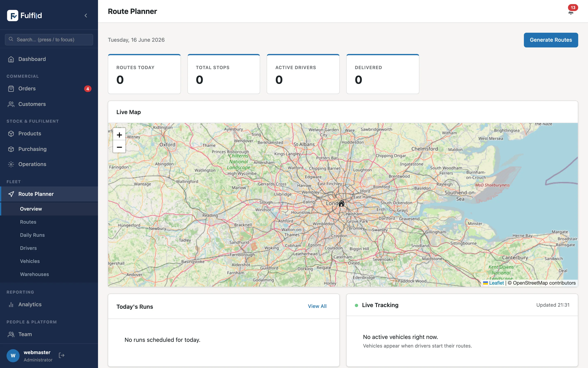Collapse the sidebar with the chevron arrow
Image resolution: width=588 pixels, height=368 pixels.
point(86,16)
